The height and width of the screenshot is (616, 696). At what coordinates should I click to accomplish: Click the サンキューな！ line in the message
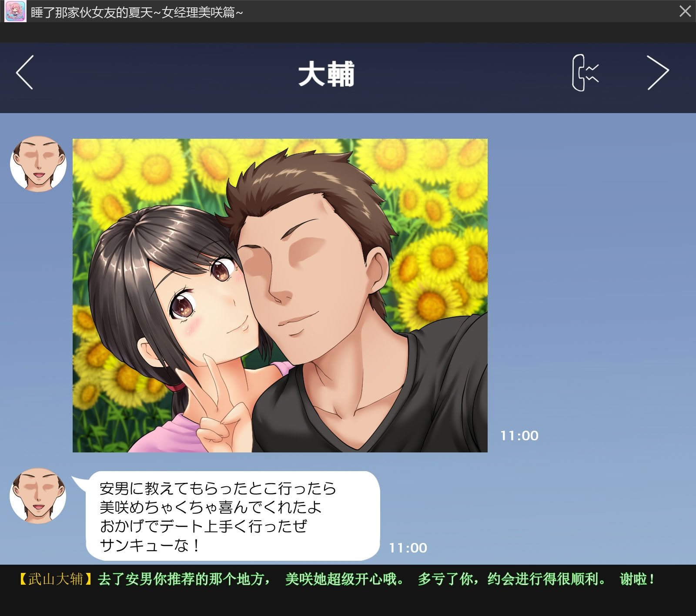(x=150, y=545)
